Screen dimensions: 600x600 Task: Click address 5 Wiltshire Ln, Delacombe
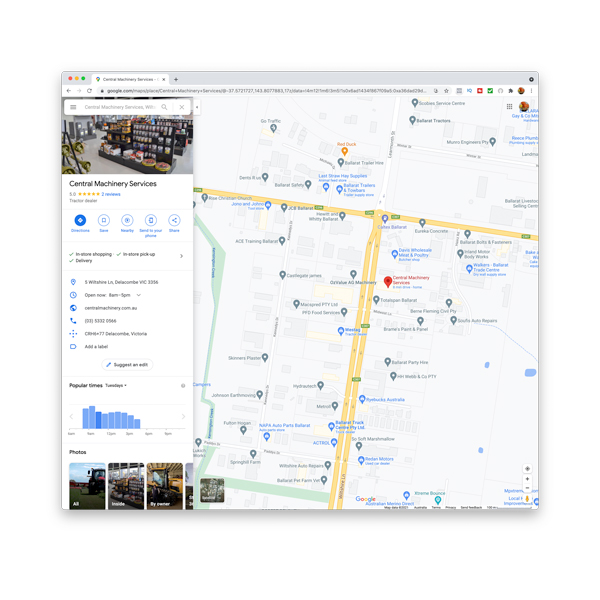121,282
